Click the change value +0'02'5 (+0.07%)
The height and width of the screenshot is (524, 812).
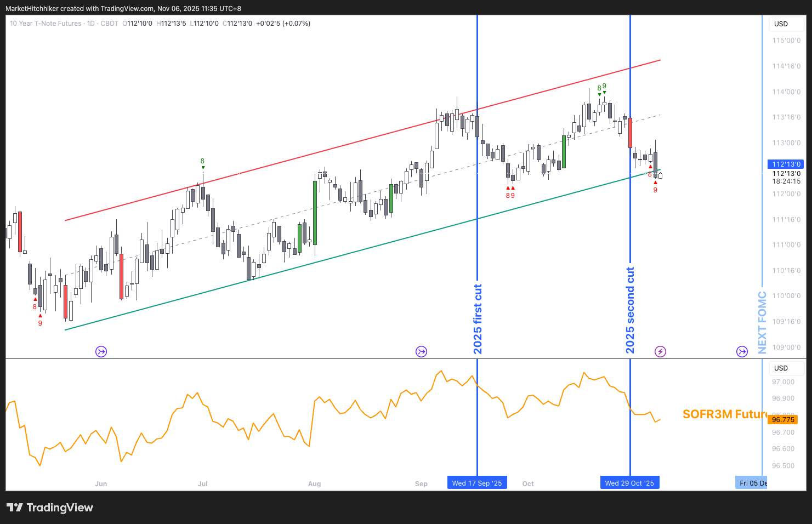click(283, 24)
